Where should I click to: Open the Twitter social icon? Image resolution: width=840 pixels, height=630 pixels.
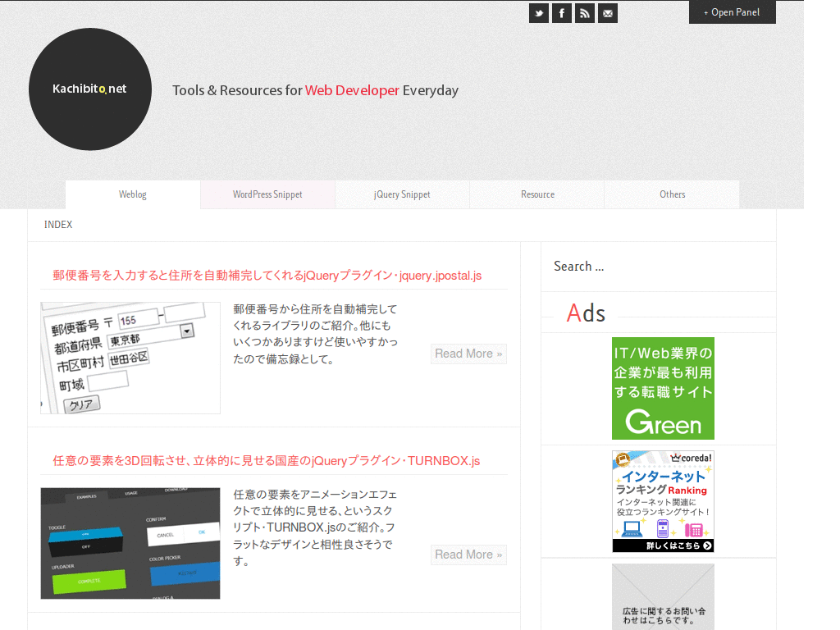[539, 13]
